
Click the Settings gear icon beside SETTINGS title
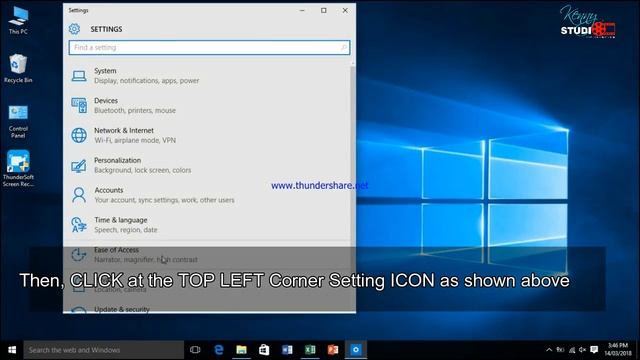coord(74,29)
